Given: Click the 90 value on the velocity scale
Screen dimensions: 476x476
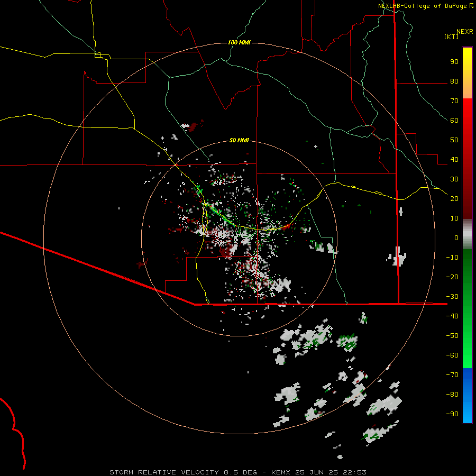Looking at the screenshot, I should point(454,62).
